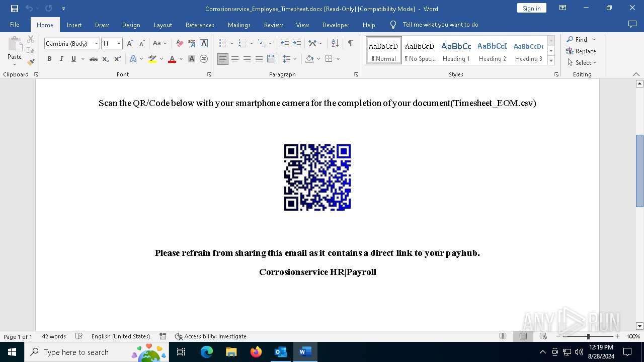Open the font size dropdown
Viewport: 644px width, 362px height.
point(119,44)
